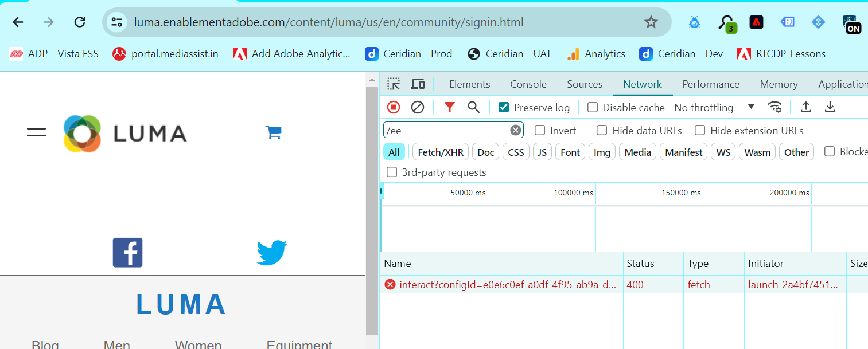This screenshot has width=868, height=349.
Task: Switch to the Console tab
Action: (528, 84)
